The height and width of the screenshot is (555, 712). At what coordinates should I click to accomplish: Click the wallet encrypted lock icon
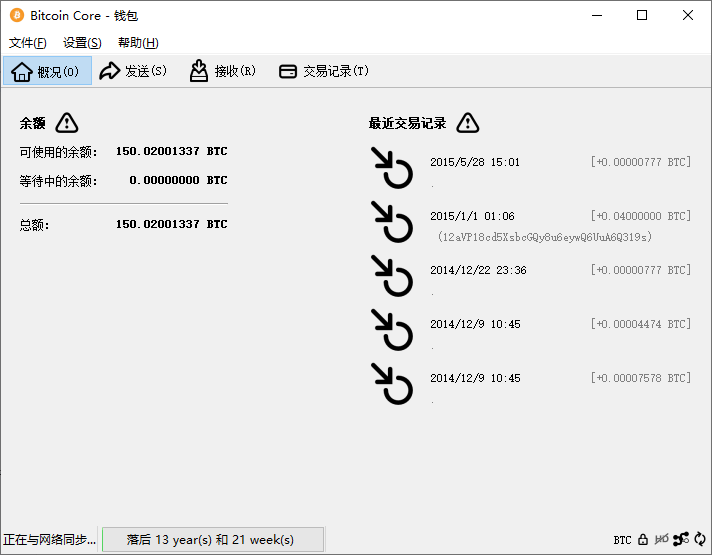coord(643,540)
